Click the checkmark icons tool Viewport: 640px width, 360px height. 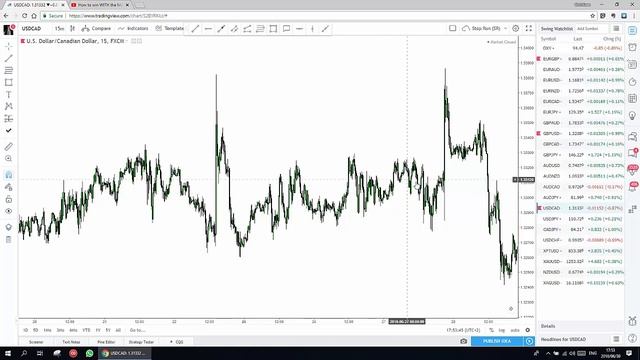(x=9, y=131)
